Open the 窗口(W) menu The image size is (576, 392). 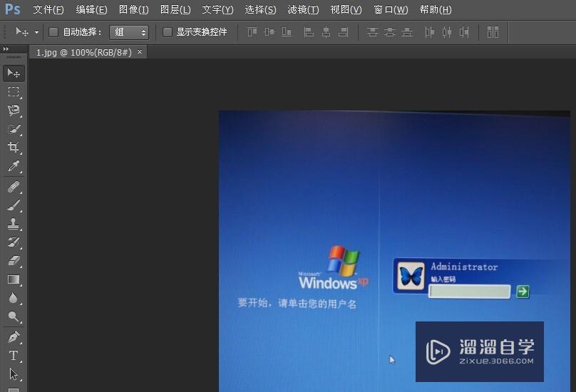(391, 9)
